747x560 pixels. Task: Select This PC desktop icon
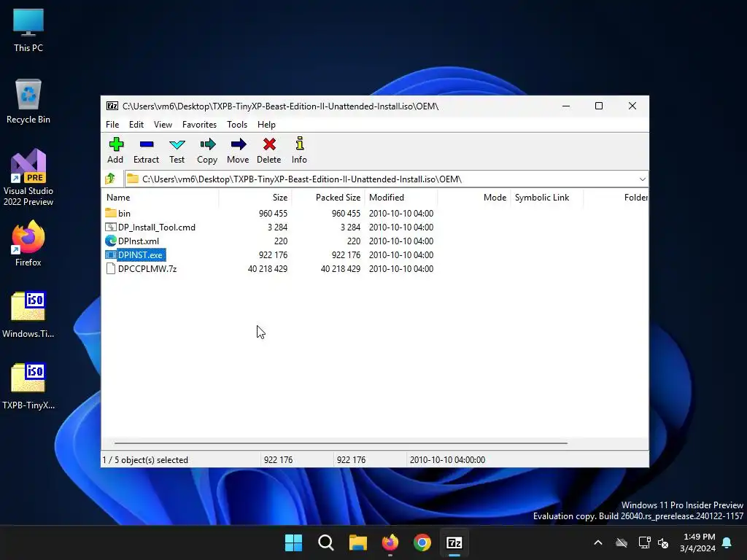28,30
